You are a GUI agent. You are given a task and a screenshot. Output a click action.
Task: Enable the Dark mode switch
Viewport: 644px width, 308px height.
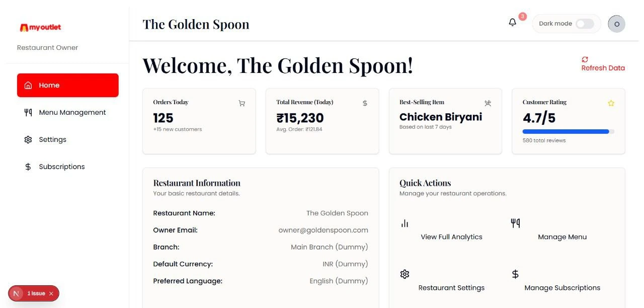click(585, 24)
